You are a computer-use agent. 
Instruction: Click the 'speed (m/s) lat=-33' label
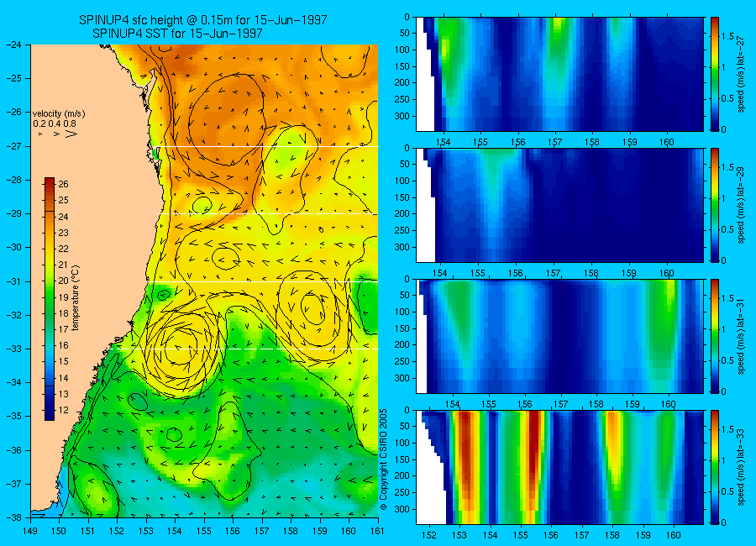(741, 468)
